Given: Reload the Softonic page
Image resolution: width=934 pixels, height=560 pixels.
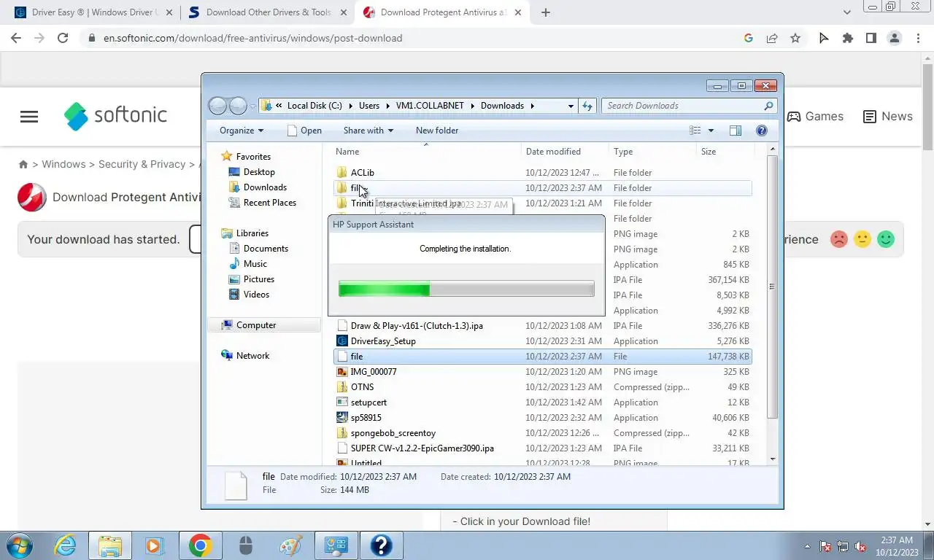Looking at the screenshot, I should (63, 38).
